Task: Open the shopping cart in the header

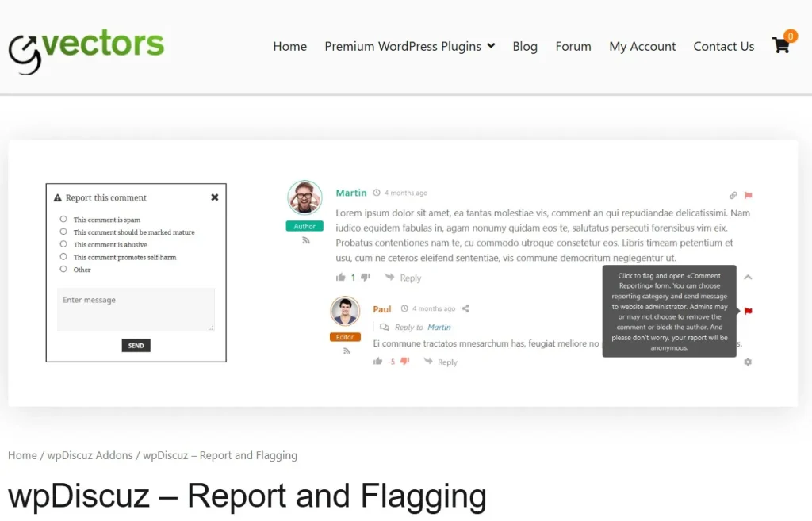Action: [780, 46]
